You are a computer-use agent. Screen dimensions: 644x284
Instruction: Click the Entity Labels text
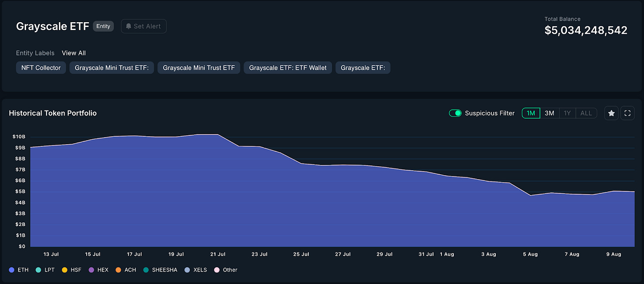click(x=35, y=53)
